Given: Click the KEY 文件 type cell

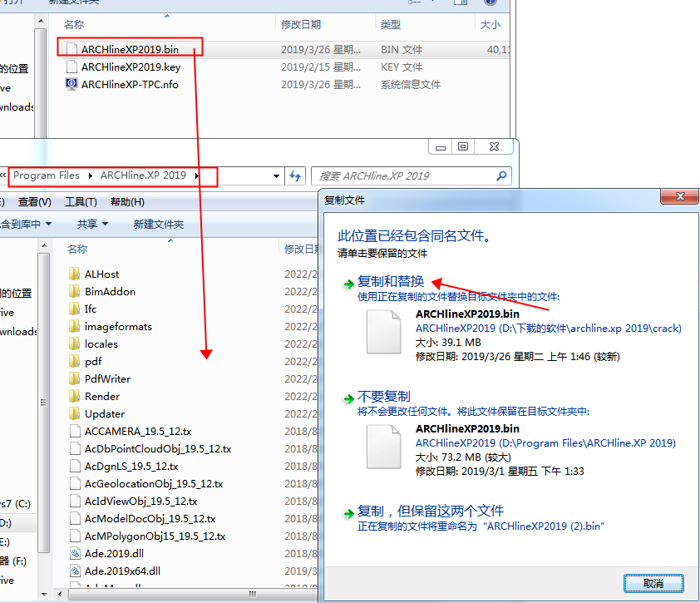Looking at the screenshot, I should (x=402, y=67).
